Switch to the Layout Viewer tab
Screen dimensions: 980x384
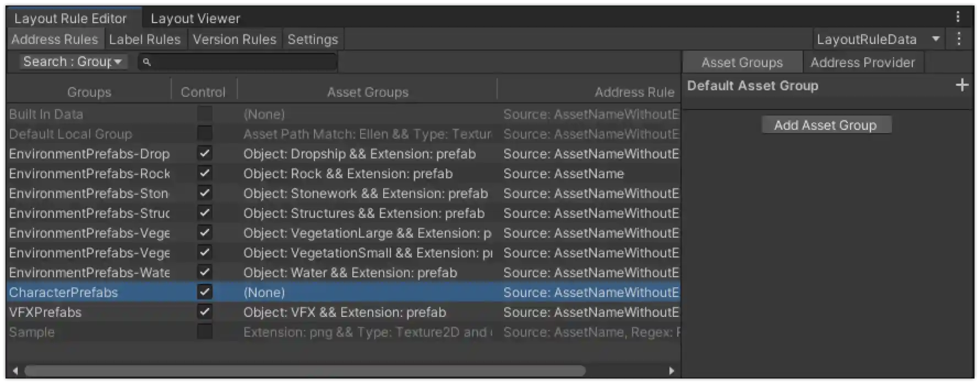[x=195, y=18]
